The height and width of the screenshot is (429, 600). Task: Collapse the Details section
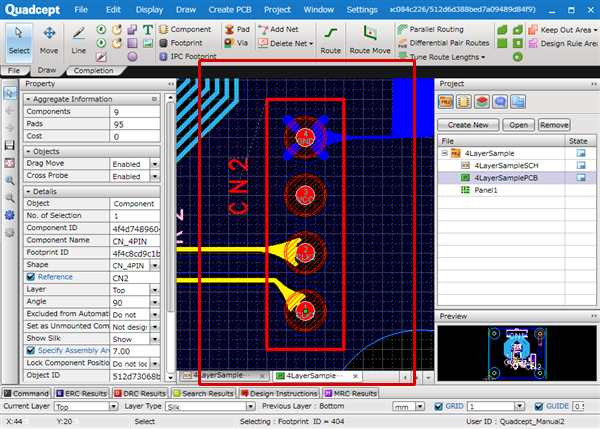28,191
